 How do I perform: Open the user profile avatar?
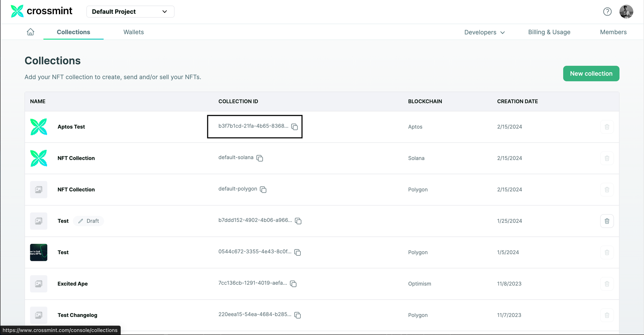coord(626,12)
